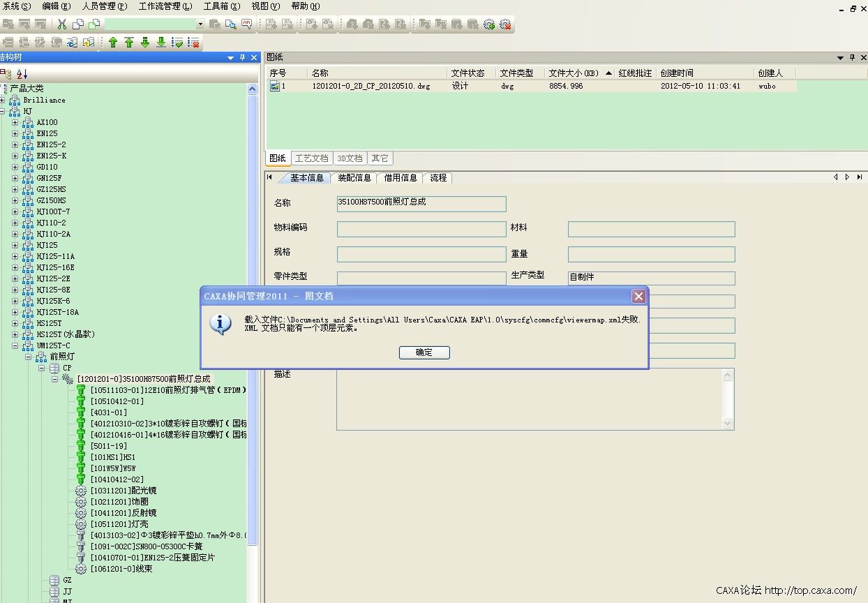Switch to the 装配信息 tab

[354, 178]
